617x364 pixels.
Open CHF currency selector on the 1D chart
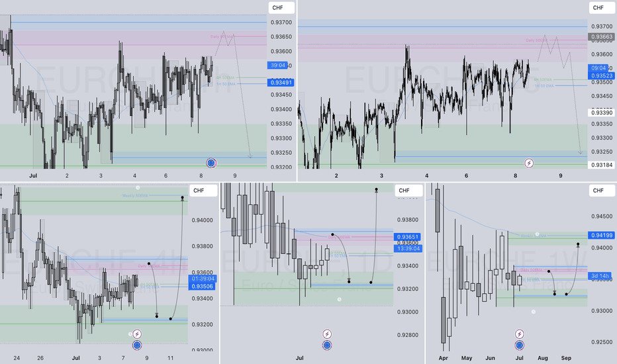[408, 191]
